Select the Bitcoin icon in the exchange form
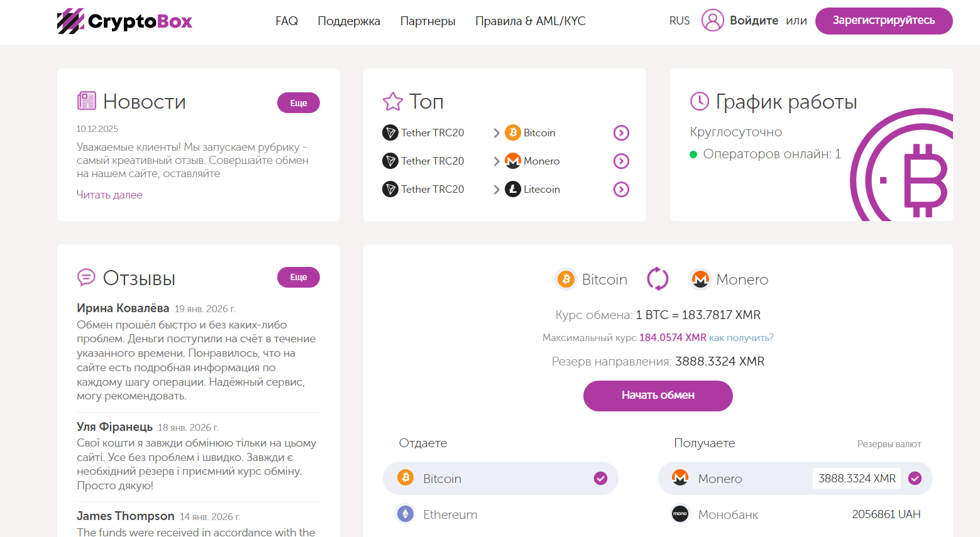 (x=566, y=279)
